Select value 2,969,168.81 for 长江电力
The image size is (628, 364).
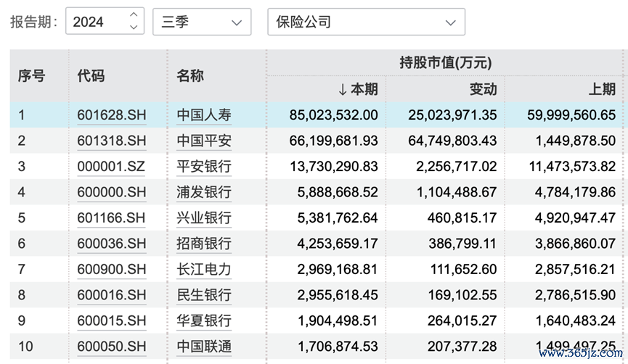(338, 269)
